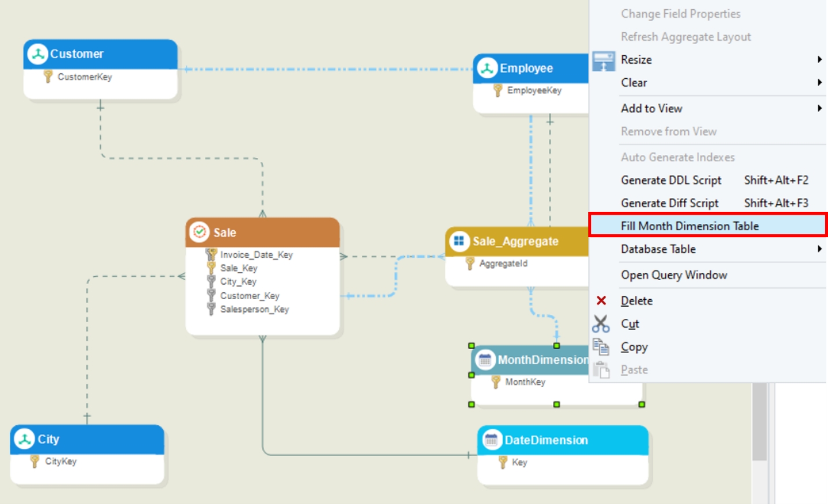Click the DateDimension calendar icon
Viewport: 828px width, 504px height.
492,440
